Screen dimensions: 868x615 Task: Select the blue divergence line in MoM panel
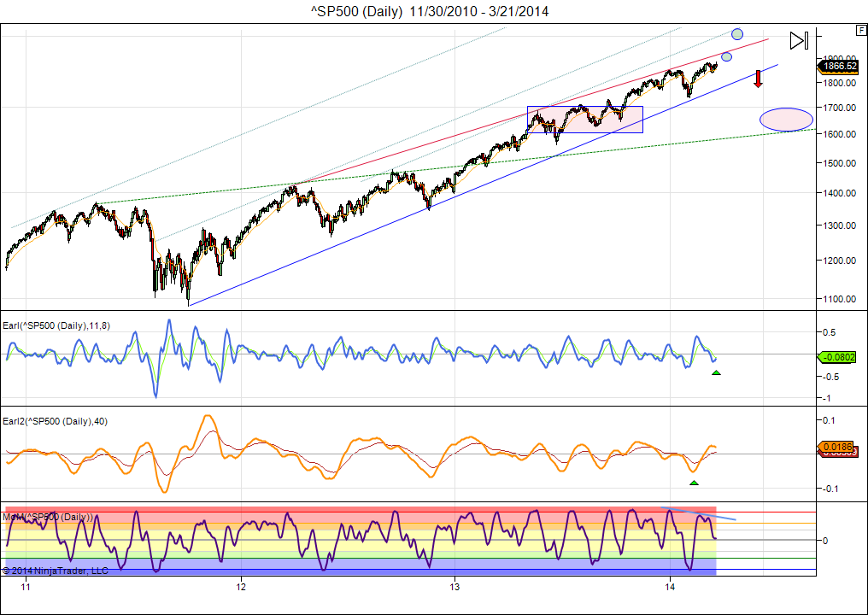click(x=698, y=513)
